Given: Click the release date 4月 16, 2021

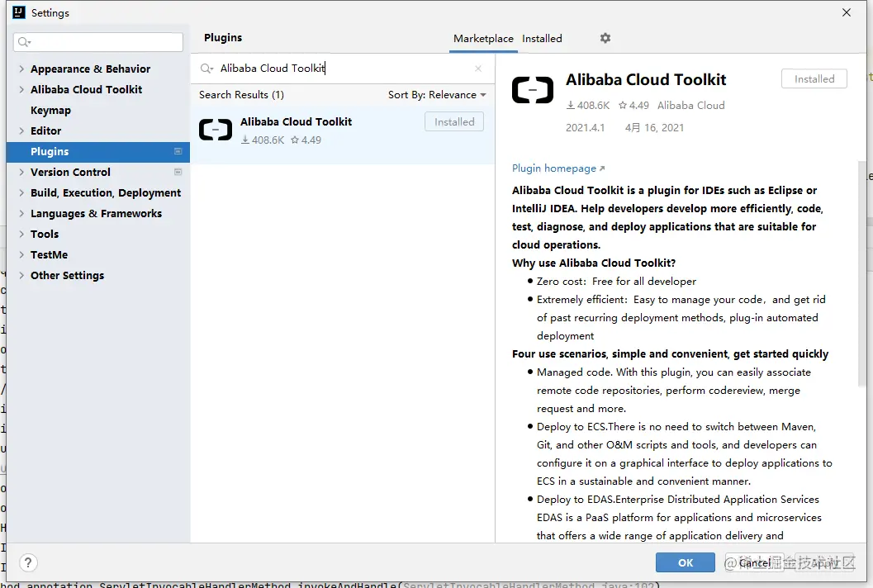Looking at the screenshot, I should click(654, 127).
